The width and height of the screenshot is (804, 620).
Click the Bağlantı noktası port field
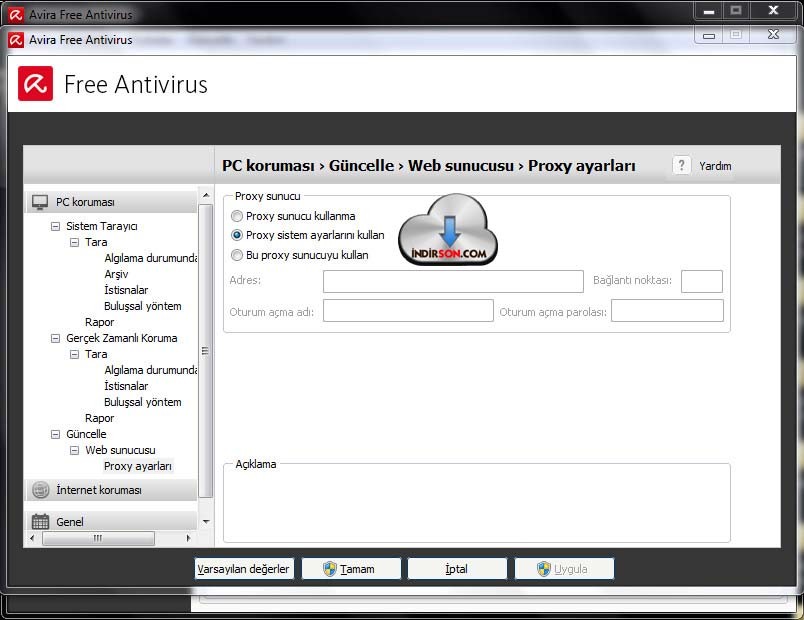(x=701, y=282)
